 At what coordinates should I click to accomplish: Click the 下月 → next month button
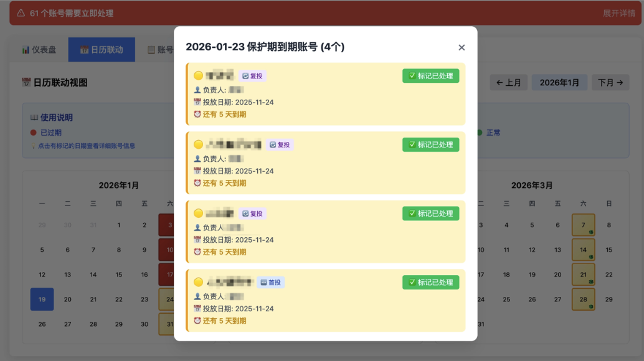pos(609,82)
